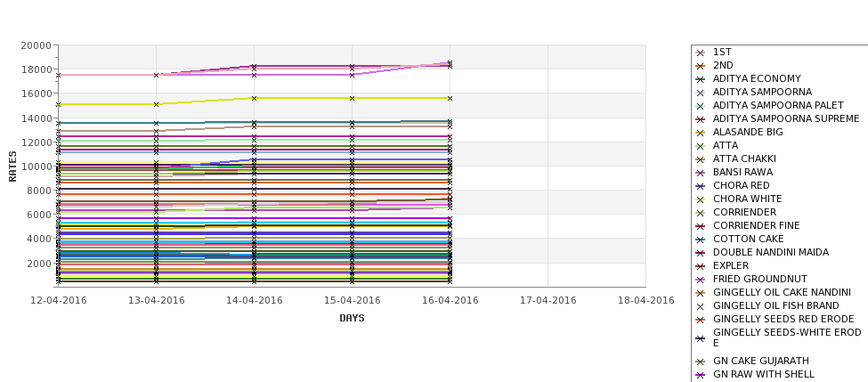Screen dimensions: 868x382
Task: Click the CORRIENDER FINE legend marker
Action: (x=701, y=226)
